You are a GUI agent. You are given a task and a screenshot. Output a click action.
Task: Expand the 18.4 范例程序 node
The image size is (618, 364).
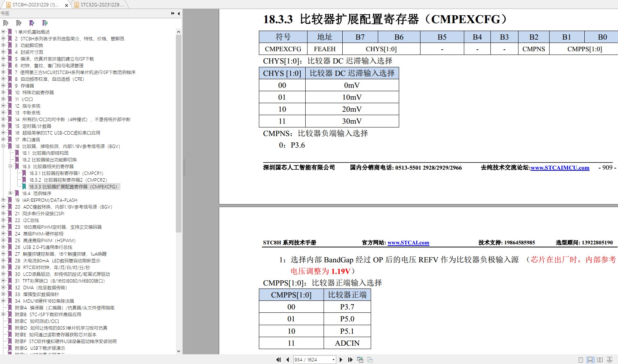[10, 193]
